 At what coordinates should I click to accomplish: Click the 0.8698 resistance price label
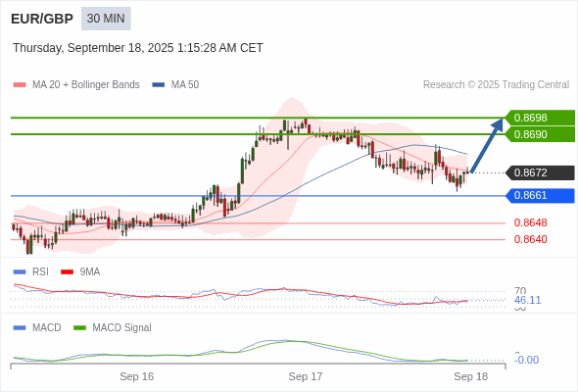pyautogui.click(x=540, y=118)
